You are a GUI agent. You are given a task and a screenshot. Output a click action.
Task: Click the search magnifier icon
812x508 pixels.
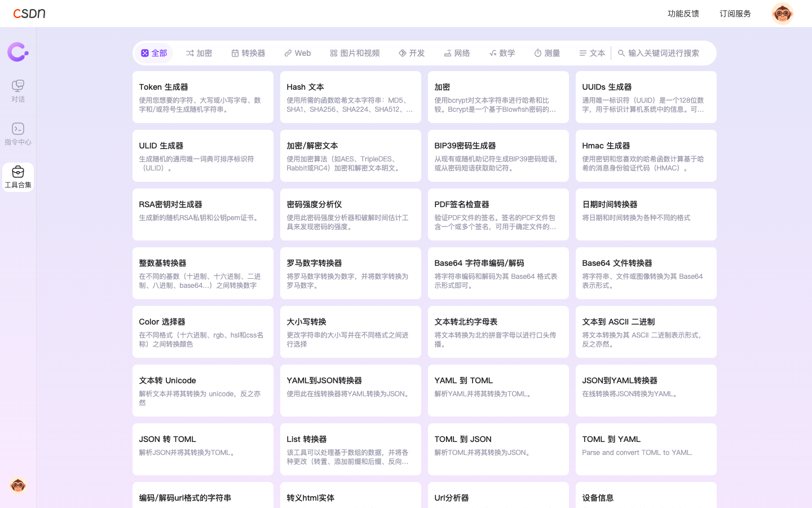[x=621, y=53]
